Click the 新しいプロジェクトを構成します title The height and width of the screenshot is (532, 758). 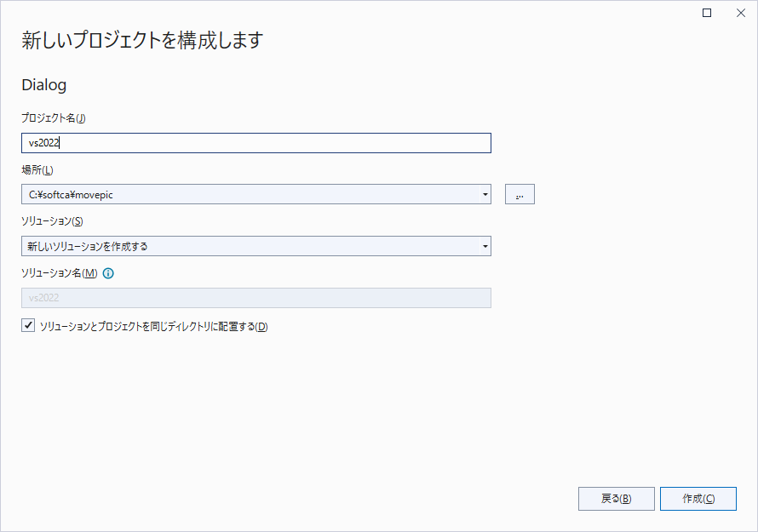coord(142,40)
